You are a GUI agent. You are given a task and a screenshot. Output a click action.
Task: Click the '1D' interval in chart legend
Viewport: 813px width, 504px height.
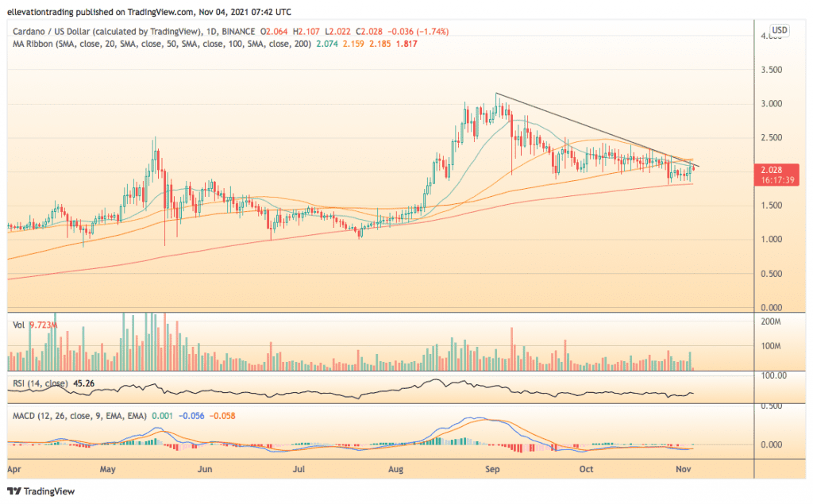[211, 32]
